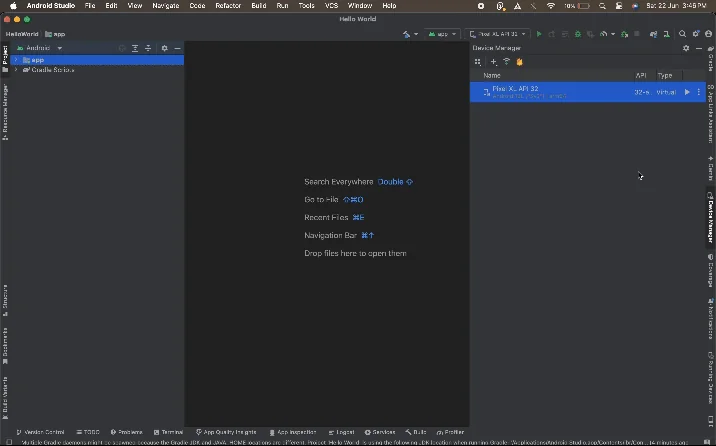
Task: Open the App Quality Insights tab
Action: click(x=226, y=432)
